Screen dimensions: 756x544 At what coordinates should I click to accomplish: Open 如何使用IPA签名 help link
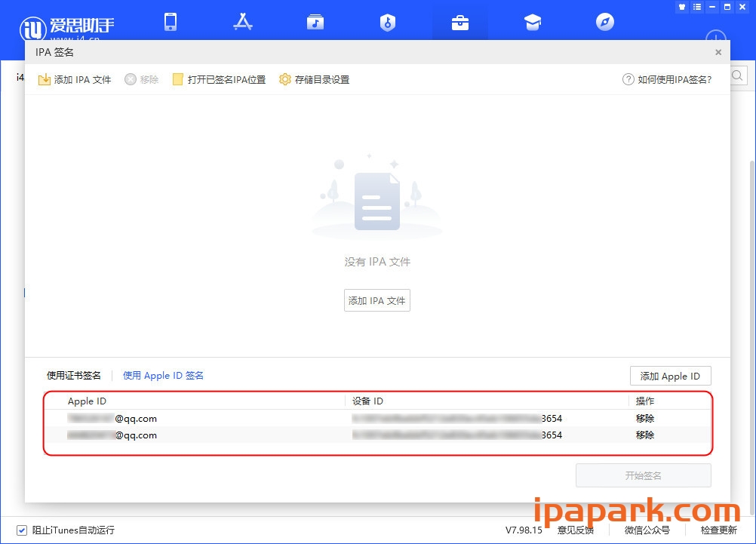(x=667, y=79)
